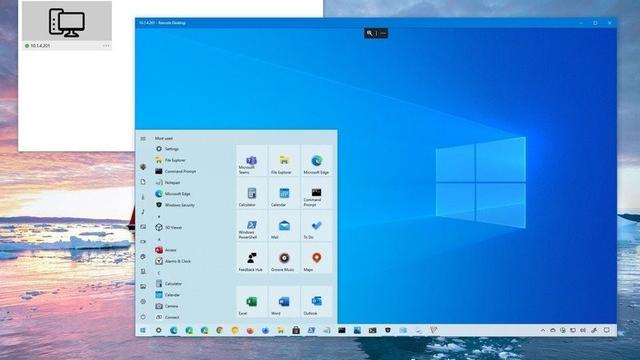Open the Windows PowerShell tile
The width and height of the screenshot is (640, 360).
pos(251,225)
